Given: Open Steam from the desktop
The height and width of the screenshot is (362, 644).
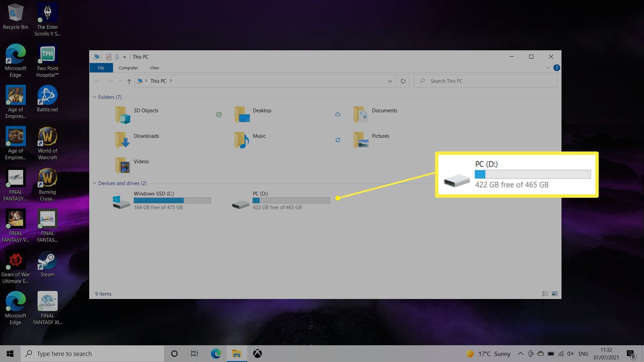Looking at the screenshot, I should tap(47, 261).
